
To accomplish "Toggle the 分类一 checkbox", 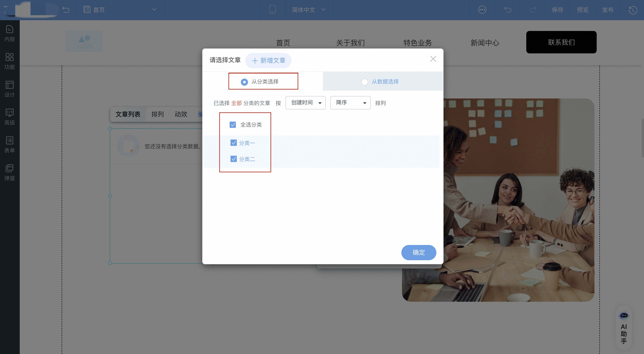I will (233, 143).
